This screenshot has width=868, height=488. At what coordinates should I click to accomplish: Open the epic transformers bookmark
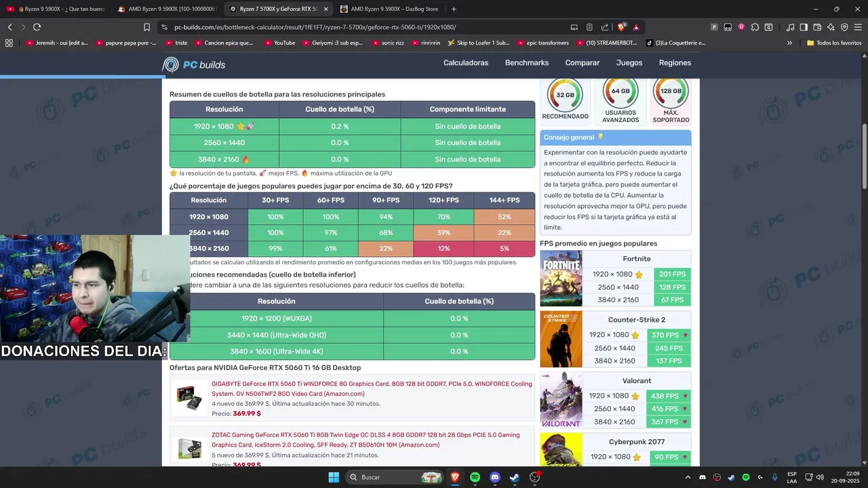(542, 43)
